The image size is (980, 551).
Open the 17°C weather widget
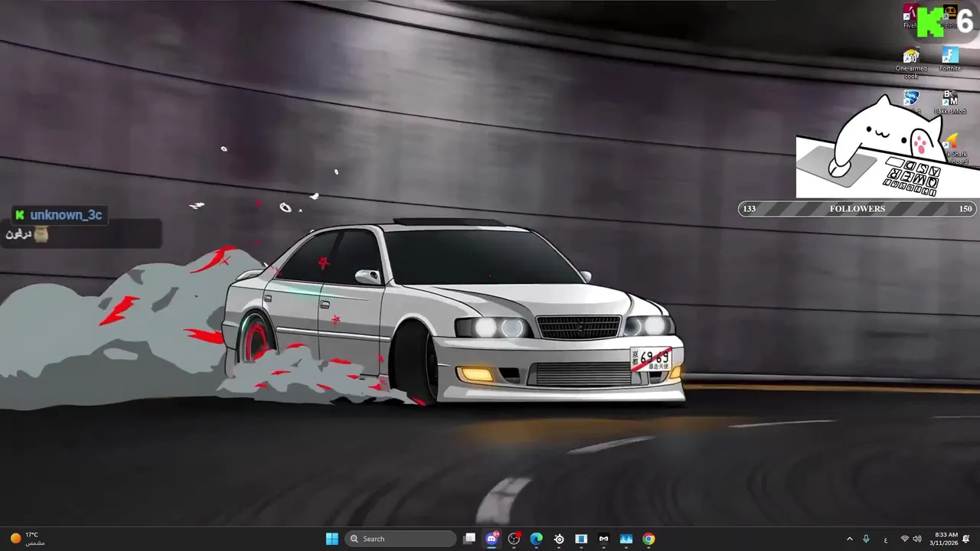pyautogui.click(x=26, y=539)
